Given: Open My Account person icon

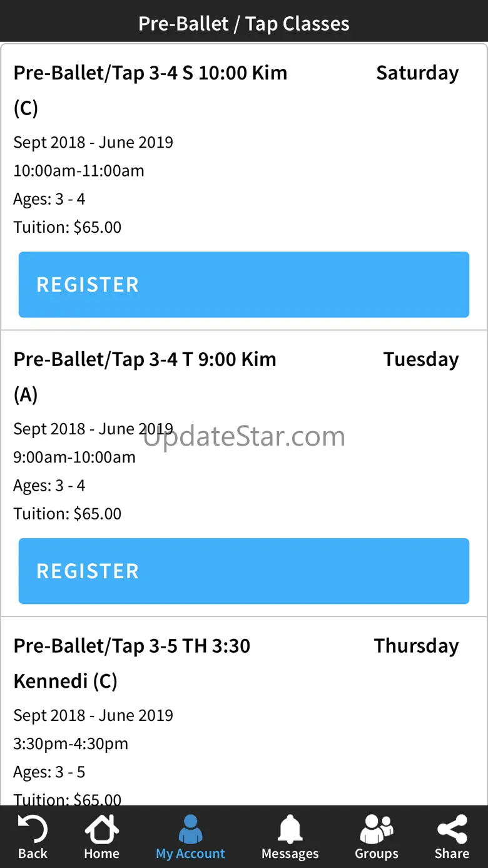Looking at the screenshot, I should 190,831.
